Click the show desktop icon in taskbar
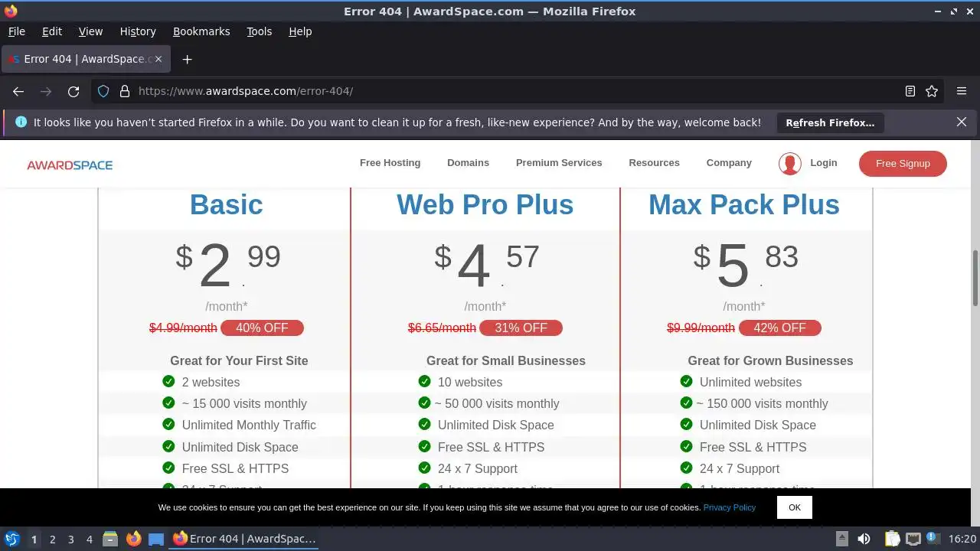The width and height of the screenshot is (980, 551). [156, 539]
